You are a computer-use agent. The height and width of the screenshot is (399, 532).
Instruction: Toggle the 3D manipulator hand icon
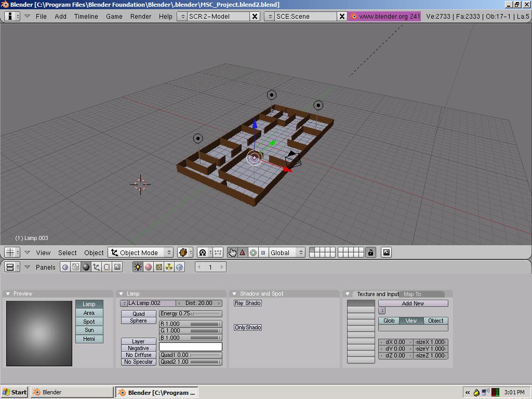[232, 252]
